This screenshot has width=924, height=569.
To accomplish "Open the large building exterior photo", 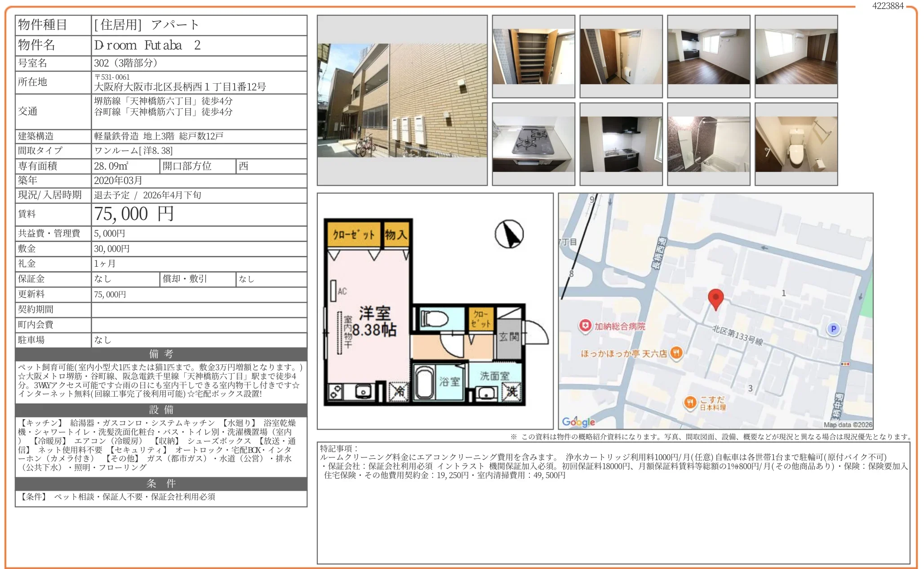I will 402,100.
